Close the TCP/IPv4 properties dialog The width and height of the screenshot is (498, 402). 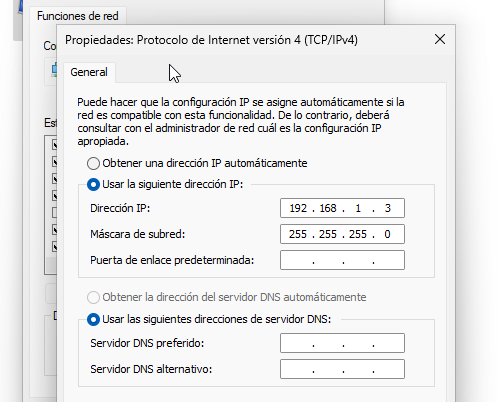[440, 39]
